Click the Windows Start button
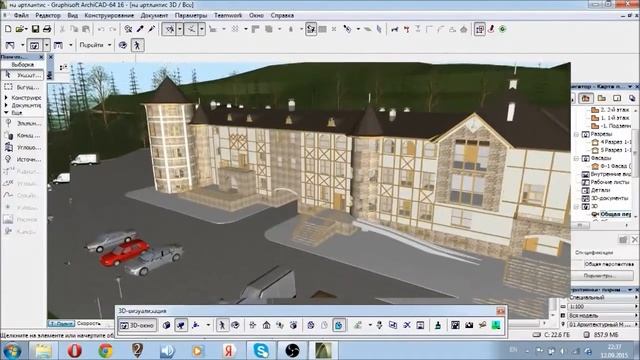Screen dimensions: 640x360 tap(12, 351)
